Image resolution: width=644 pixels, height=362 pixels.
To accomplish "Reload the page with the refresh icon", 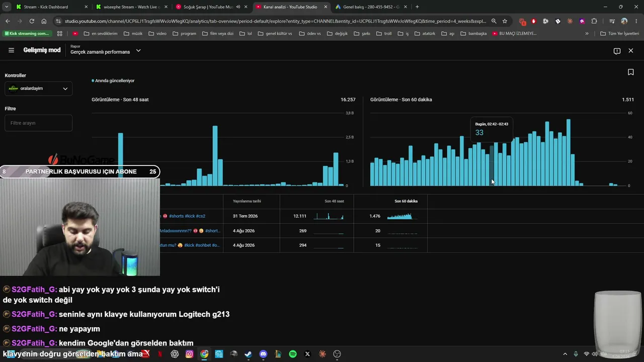I will pyautogui.click(x=32, y=21).
